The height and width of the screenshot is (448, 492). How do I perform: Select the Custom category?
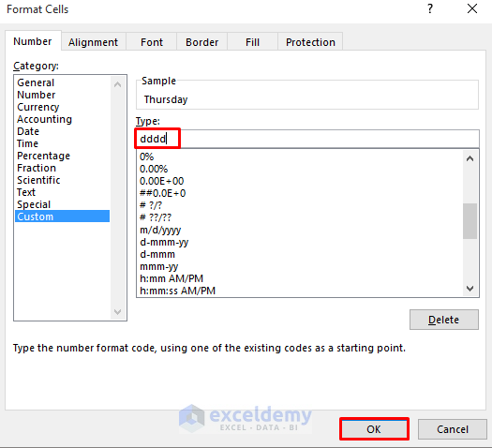pos(63,217)
